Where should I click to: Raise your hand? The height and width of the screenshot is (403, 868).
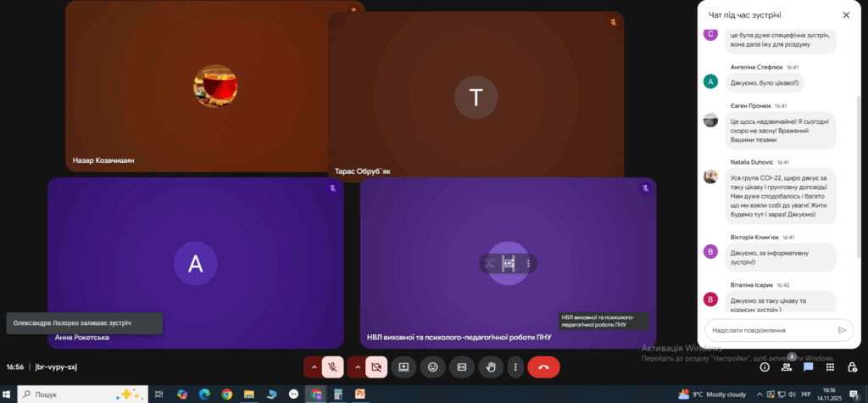[491, 367]
